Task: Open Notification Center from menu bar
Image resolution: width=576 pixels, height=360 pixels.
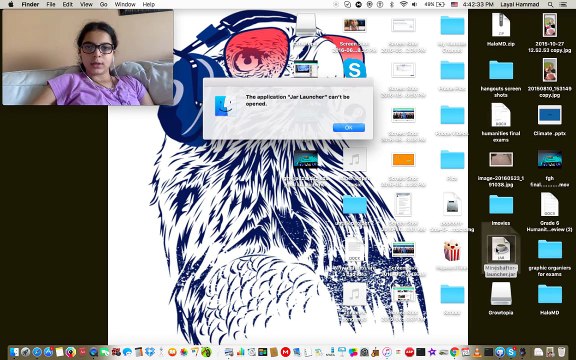Action: pos(562,4)
